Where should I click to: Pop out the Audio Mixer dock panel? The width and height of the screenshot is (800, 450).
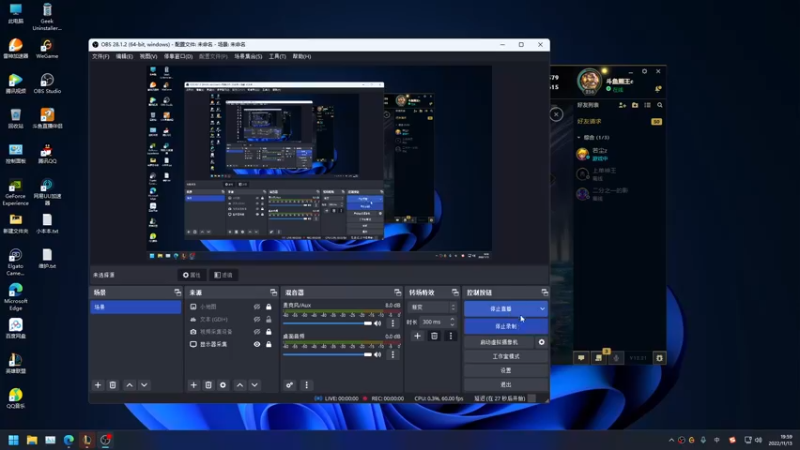coord(397,292)
